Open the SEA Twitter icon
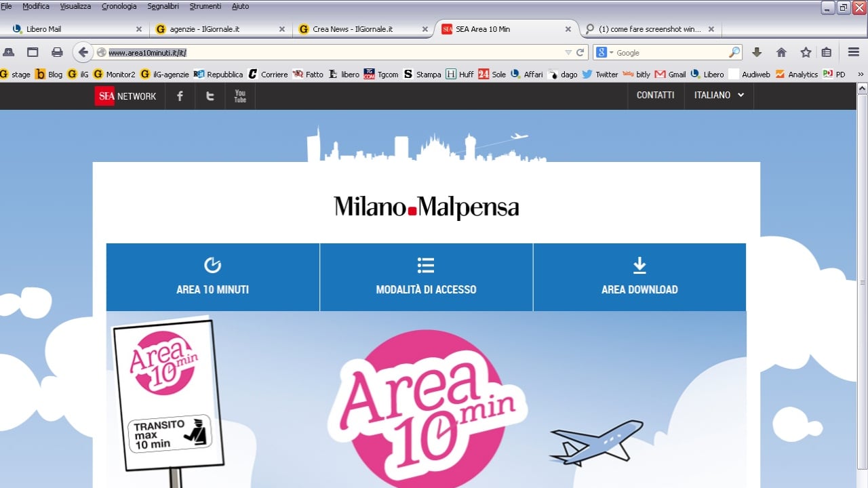This screenshot has width=868, height=488. coord(210,96)
